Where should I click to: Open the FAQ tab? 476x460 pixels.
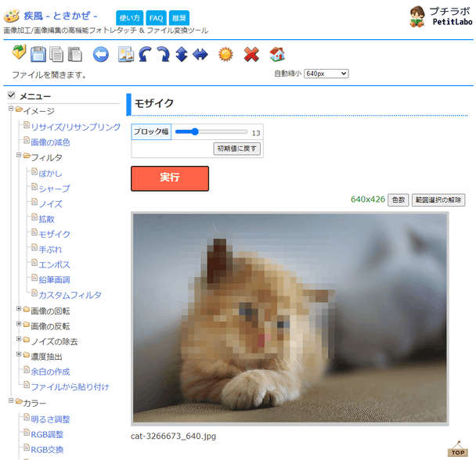156,18
